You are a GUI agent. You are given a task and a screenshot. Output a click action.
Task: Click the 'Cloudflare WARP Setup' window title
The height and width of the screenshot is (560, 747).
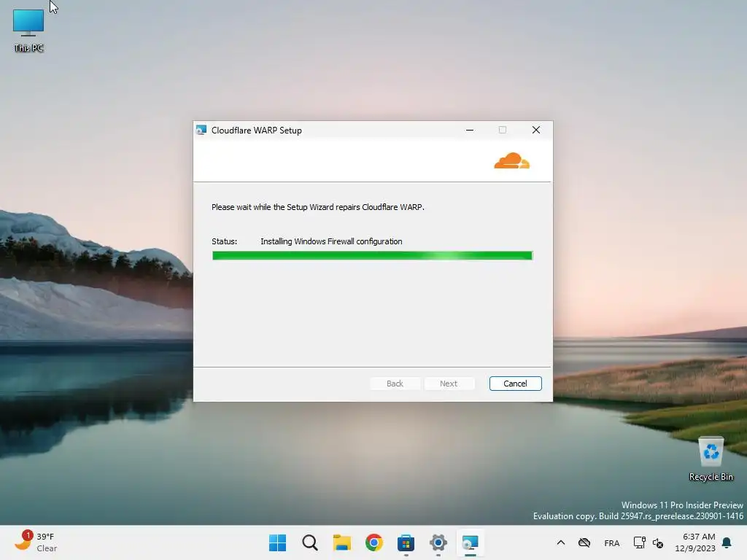256,131
